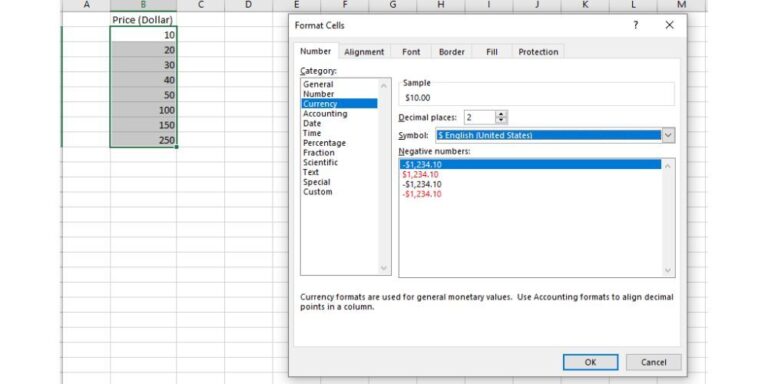Click the Help question mark icon
The width and height of the screenshot is (768, 384).
[635, 25]
